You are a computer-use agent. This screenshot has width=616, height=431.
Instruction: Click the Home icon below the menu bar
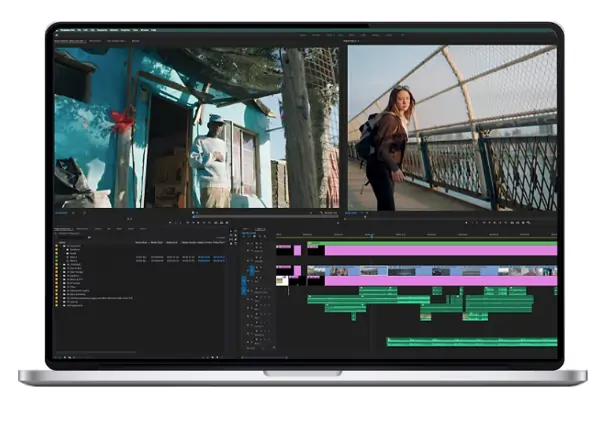click(x=57, y=35)
